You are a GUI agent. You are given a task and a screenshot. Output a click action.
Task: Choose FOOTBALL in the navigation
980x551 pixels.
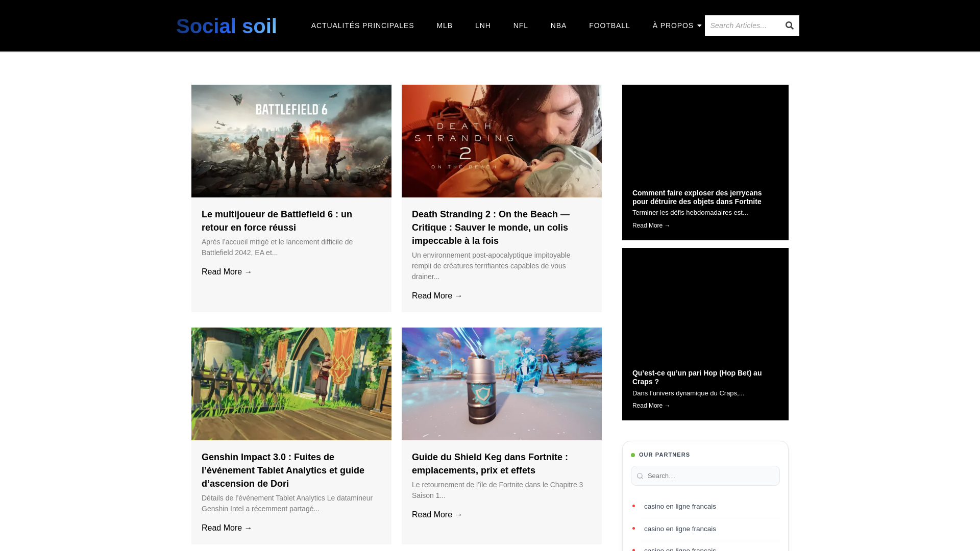(x=609, y=26)
